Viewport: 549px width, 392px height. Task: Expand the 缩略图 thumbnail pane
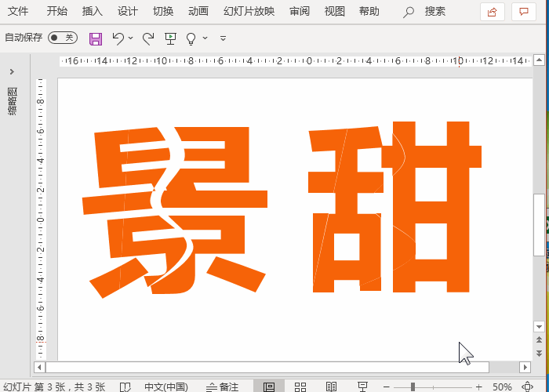(x=12, y=72)
